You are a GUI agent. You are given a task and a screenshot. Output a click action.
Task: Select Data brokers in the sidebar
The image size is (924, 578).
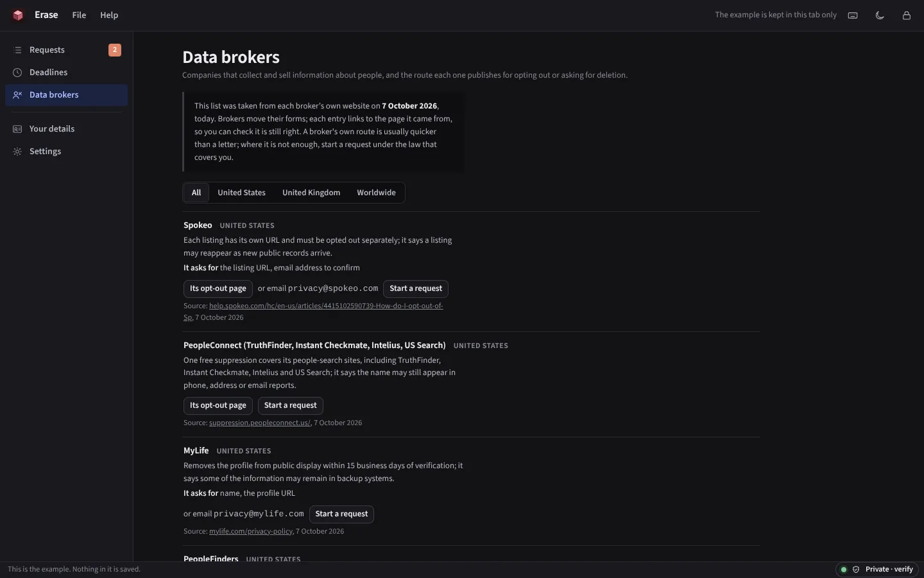coord(67,95)
